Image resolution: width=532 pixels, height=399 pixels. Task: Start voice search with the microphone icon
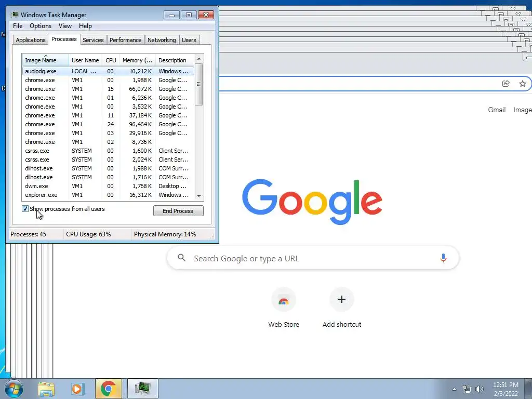[x=443, y=258]
